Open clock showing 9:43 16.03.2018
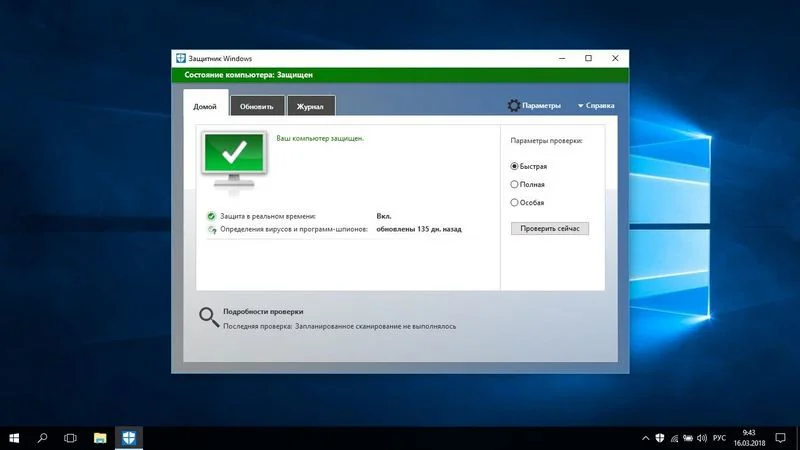This screenshot has height=450, width=800. point(749,438)
